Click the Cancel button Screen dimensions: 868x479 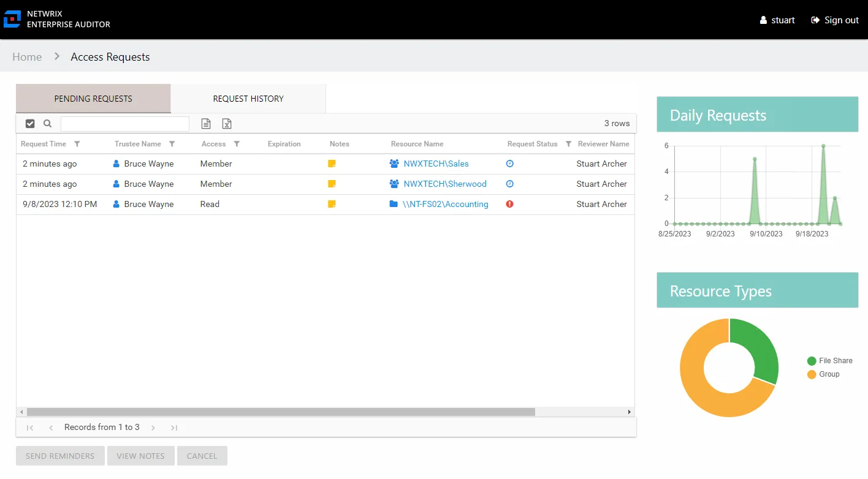[202, 456]
